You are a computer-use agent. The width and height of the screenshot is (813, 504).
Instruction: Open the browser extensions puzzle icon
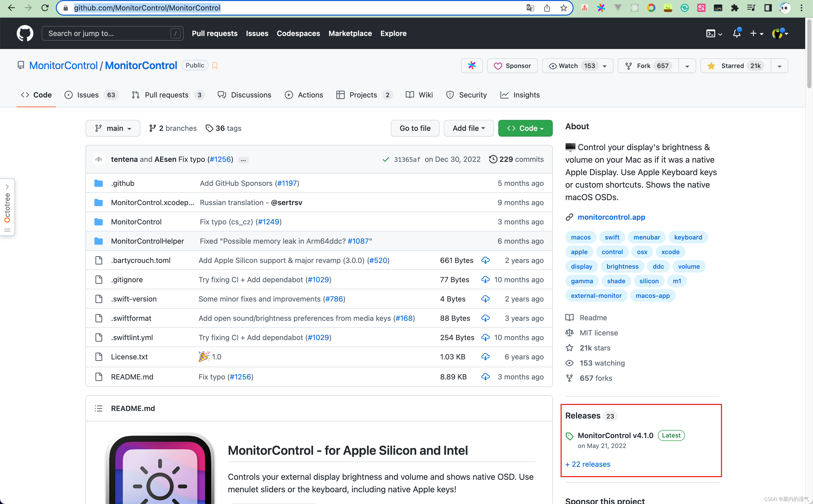pyautogui.click(x=735, y=8)
